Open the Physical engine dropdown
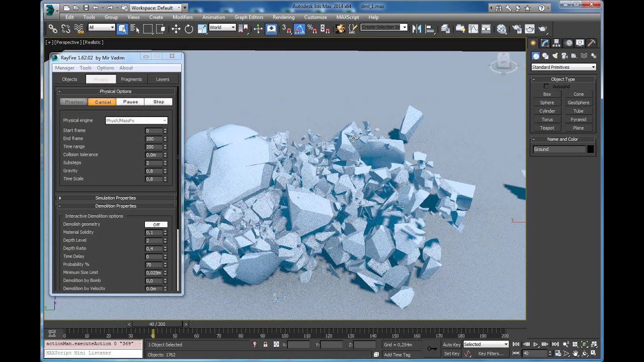The image size is (644, 362). [x=136, y=121]
